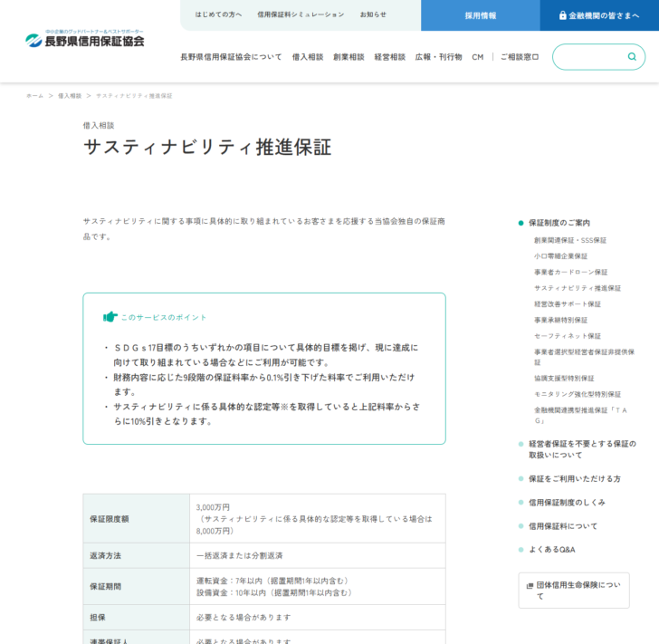This screenshot has width=659, height=644.
Task: Click the pointing hand icon in service points
Action: (110, 317)
